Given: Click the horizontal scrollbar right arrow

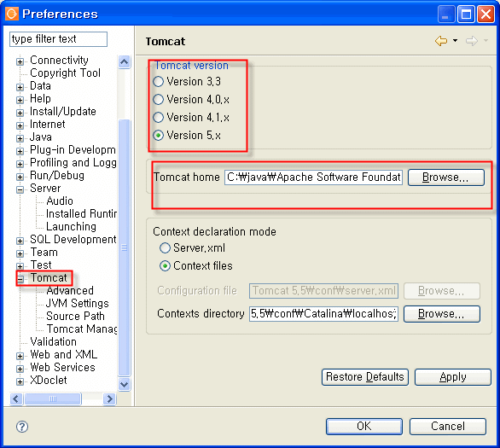Looking at the screenshot, I should coord(109,399).
